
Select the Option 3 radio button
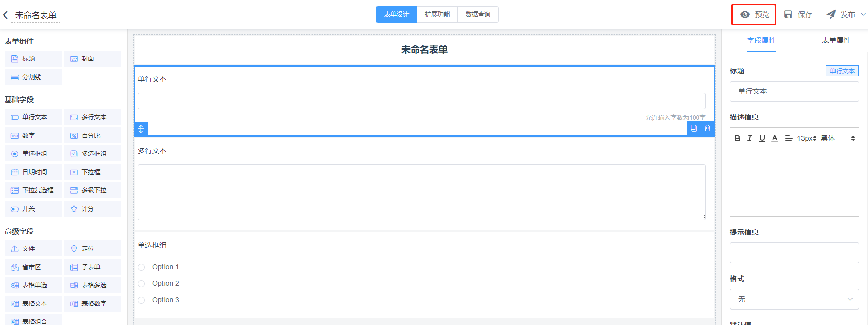tap(142, 300)
